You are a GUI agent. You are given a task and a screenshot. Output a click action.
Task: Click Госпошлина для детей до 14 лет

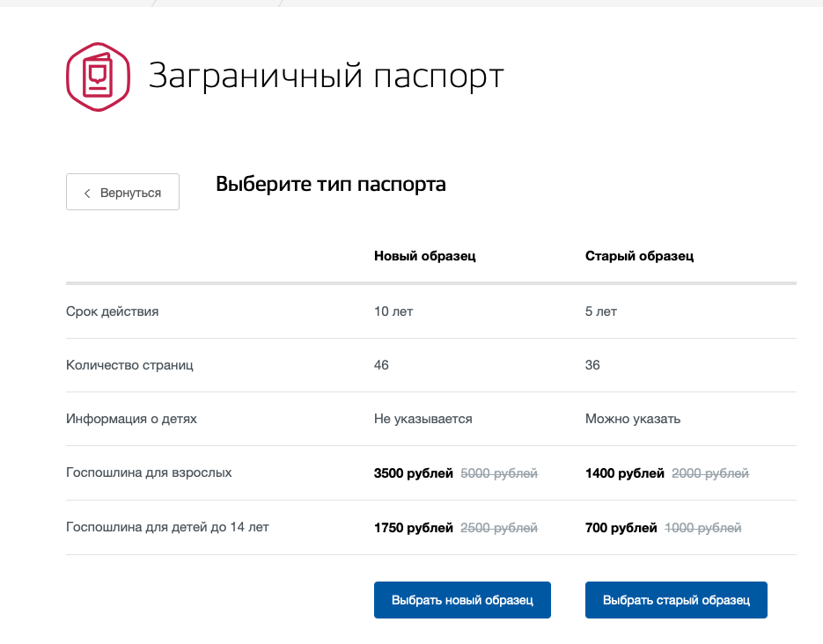tap(167, 527)
